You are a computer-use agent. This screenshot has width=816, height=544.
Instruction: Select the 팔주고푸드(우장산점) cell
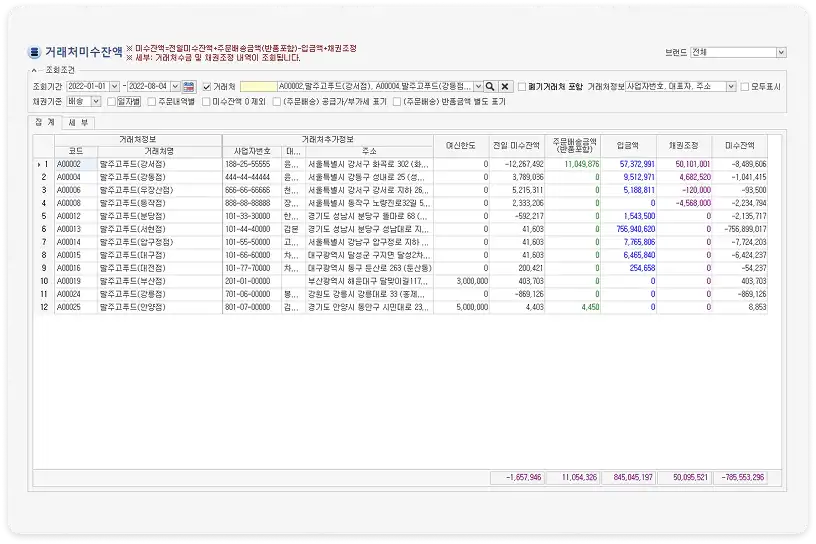159,191
